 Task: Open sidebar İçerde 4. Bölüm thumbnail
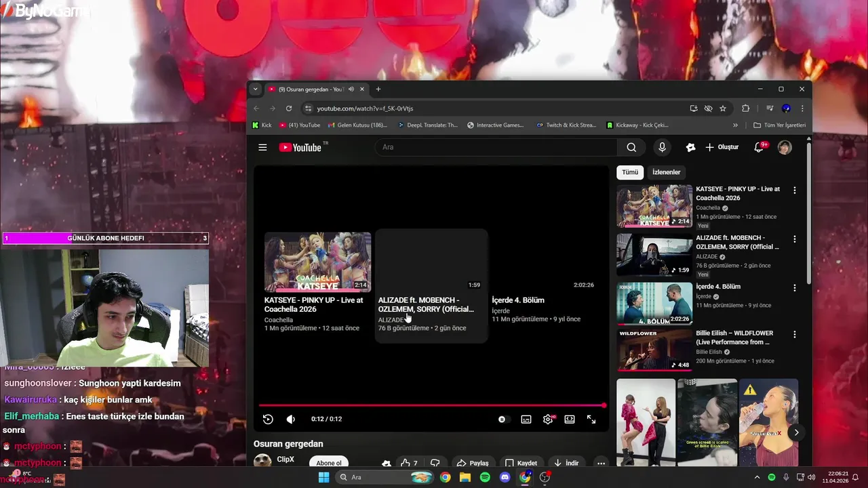click(x=654, y=304)
